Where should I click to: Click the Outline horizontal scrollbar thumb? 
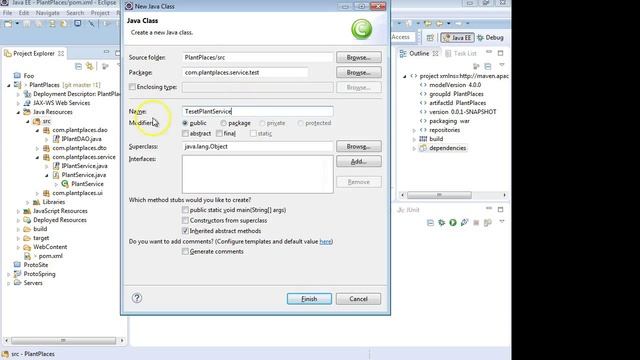point(439,195)
